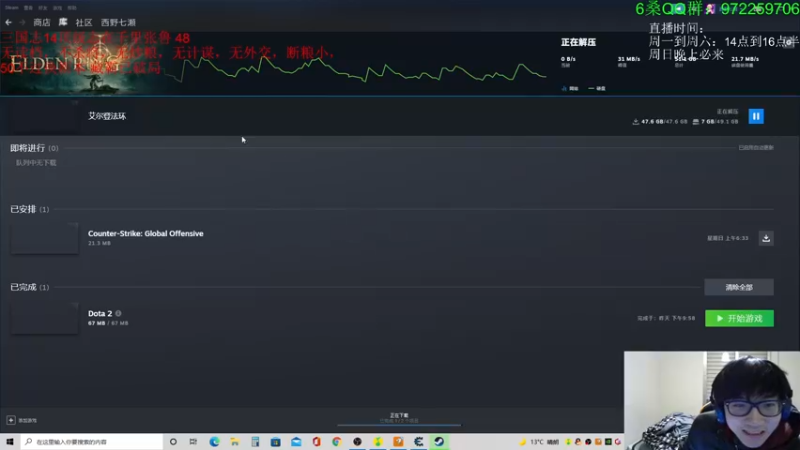This screenshot has width=800, height=450.
Task: Click the disk usage icon for Elden Ring
Action: 695,121
